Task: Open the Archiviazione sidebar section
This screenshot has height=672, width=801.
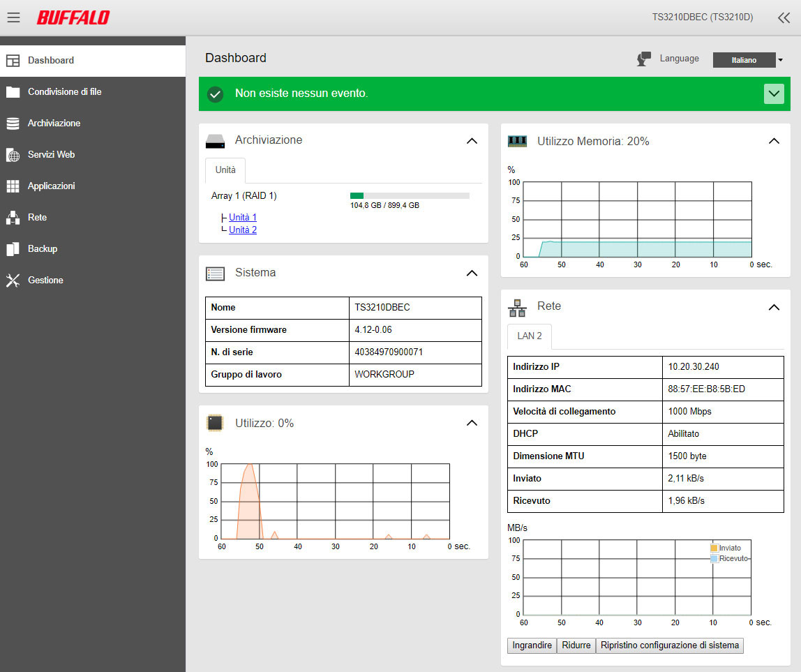Action: (54, 124)
